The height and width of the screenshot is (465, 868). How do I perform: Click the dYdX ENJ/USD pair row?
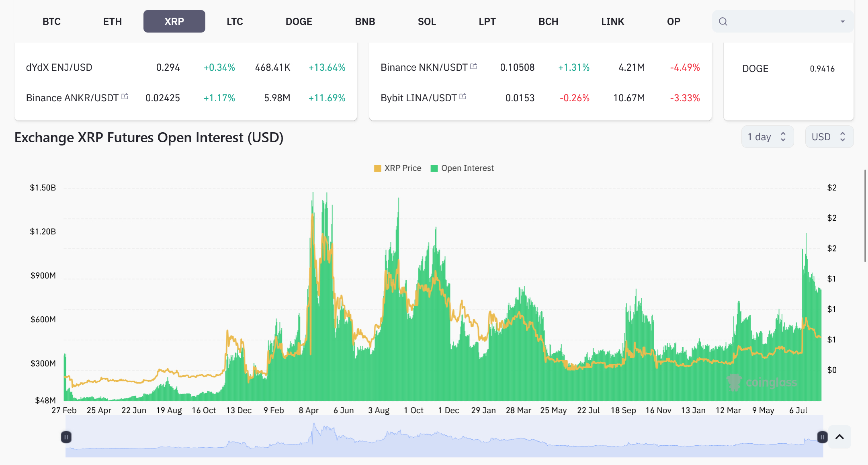(x=186, y=68)
